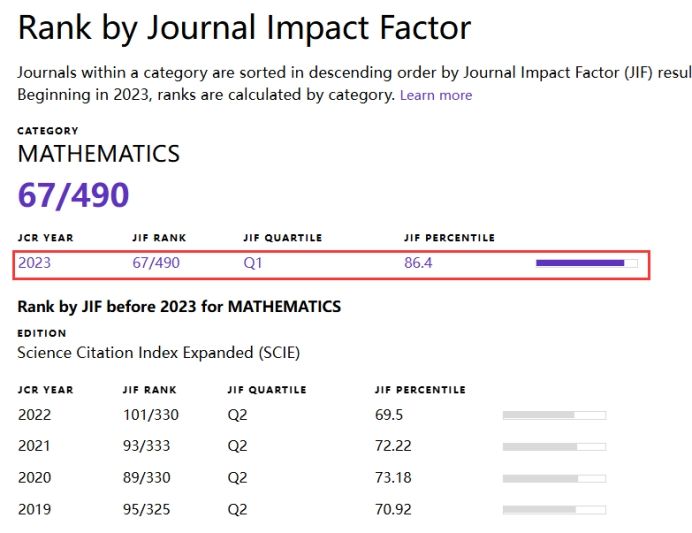Viewport: 692px width, 533px height.
Task: Click the 70.92 percentile for 2019
Action: (x=394, y=510)
